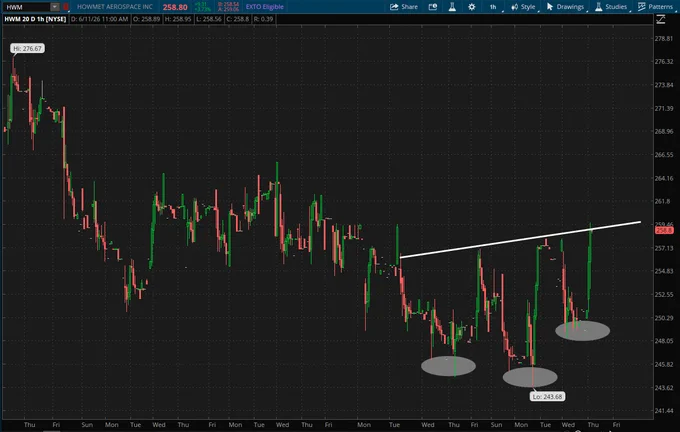The width and height of the screenshot is (680, 432).
Task: Open the Style menu
Action: pos(524,7)
